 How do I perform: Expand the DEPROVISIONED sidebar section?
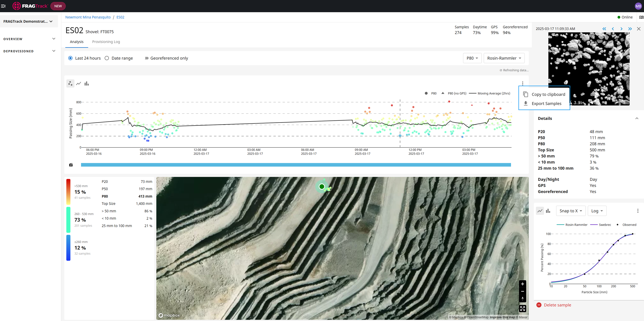30,51
